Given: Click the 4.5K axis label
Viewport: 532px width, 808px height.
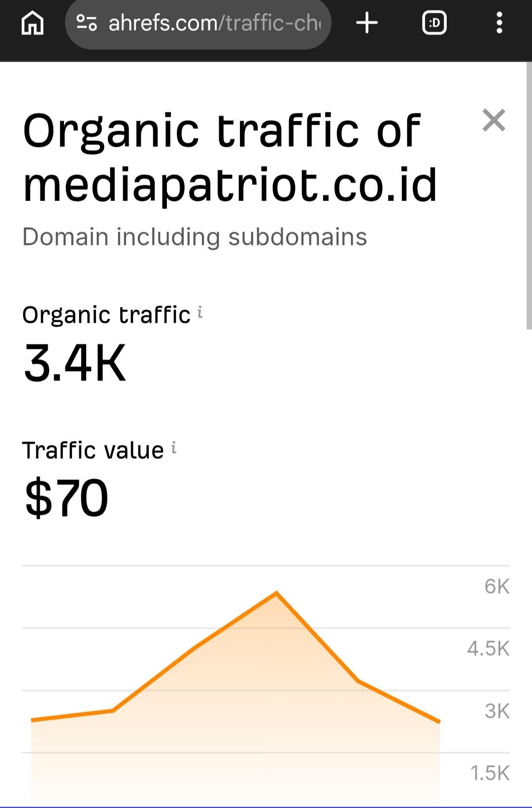Looking at the screenshot, I should pos(488,649).
